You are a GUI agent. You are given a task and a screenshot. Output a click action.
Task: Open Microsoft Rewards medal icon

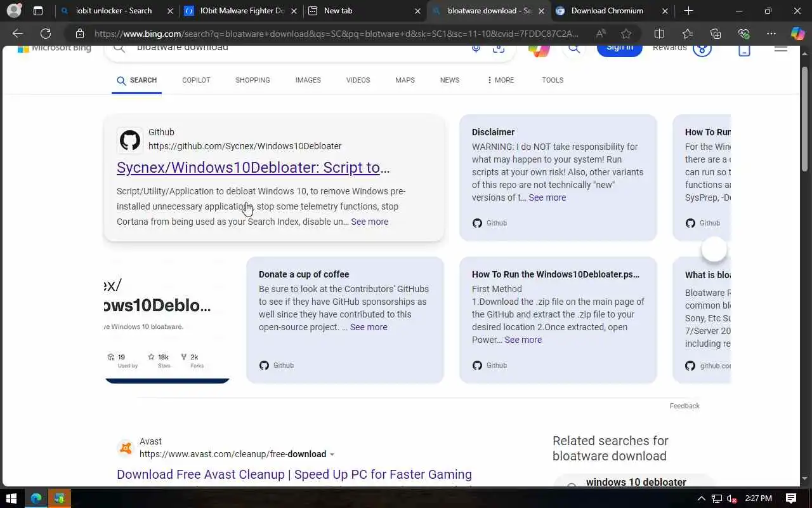(702, 50)
